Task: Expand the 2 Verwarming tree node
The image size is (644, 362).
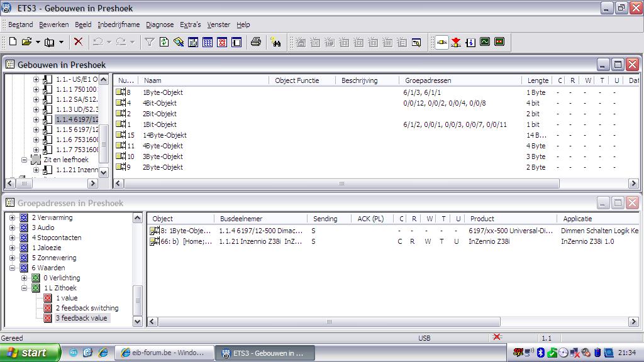Action: coord(13,217)
